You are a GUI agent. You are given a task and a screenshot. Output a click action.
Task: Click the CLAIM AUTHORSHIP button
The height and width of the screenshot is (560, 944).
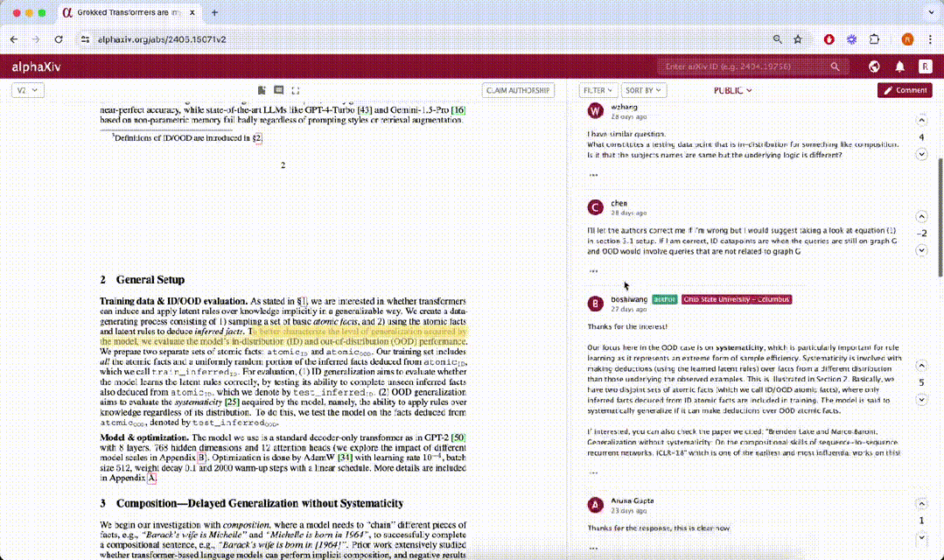pos(519,90)
